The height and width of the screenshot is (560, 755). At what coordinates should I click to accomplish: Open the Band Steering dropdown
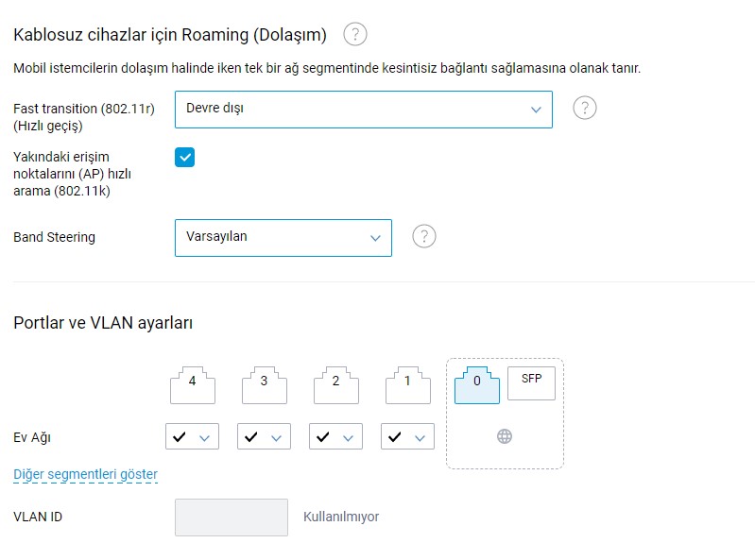click(x=283, y=238)
